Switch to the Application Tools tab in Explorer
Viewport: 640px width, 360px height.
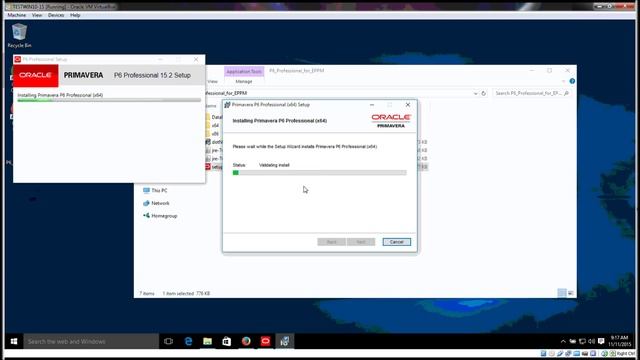244,71
